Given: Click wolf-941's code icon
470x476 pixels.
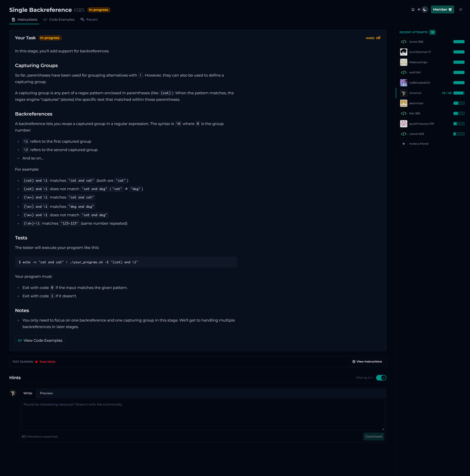Looking at the screenshot, I should [404, 73].
